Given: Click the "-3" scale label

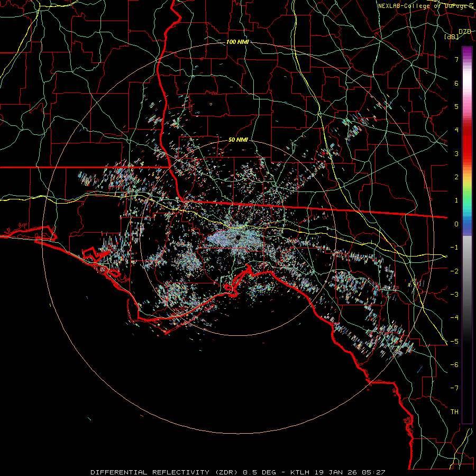Looking at the screenshot, I should (454, 295).
